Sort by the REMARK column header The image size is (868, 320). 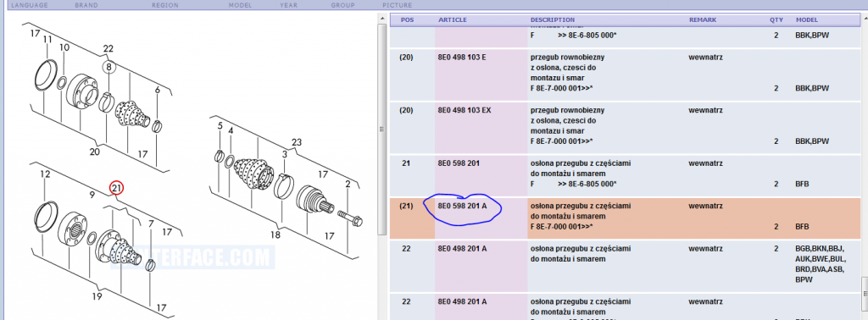pos(703,20)
